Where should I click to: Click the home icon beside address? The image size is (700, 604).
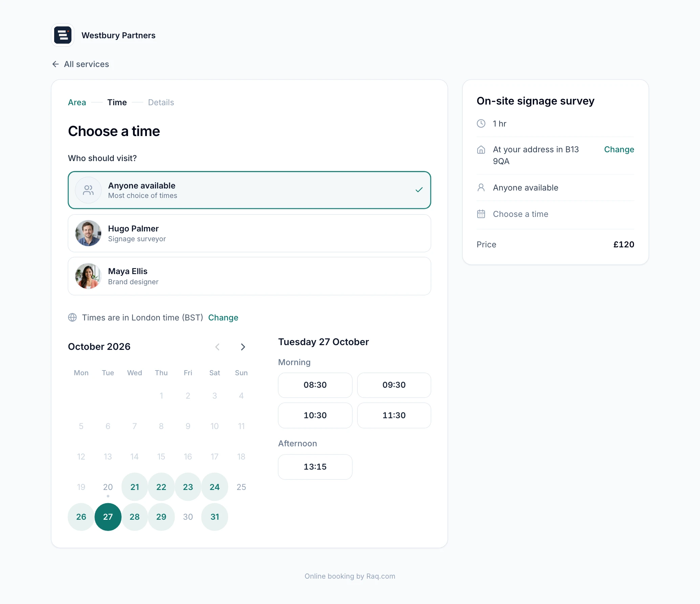pyautogui.click(x=481, y=150)
